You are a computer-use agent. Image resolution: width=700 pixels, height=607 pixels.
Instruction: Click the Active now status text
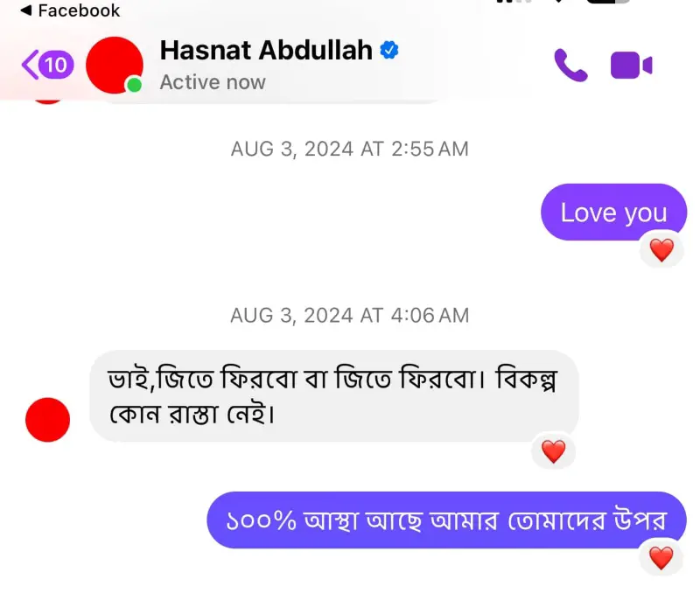tap(213, 82)
